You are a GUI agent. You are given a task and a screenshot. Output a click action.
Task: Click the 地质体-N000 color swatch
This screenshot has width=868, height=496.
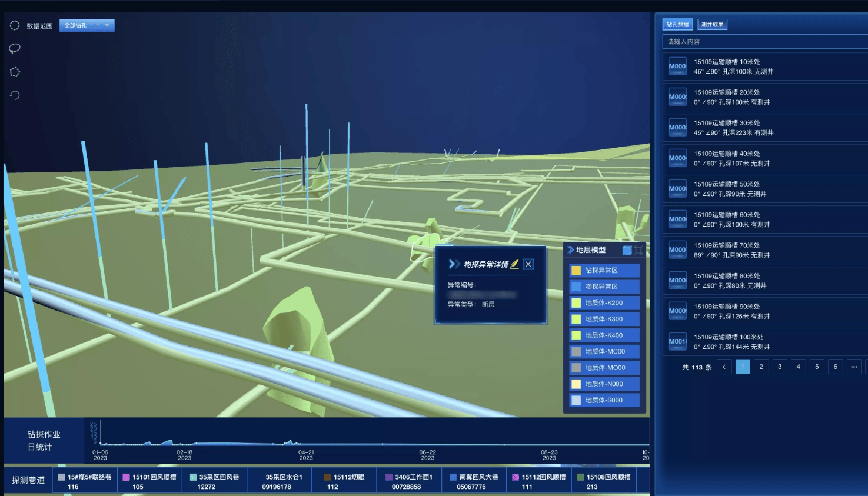pos(576,384)
